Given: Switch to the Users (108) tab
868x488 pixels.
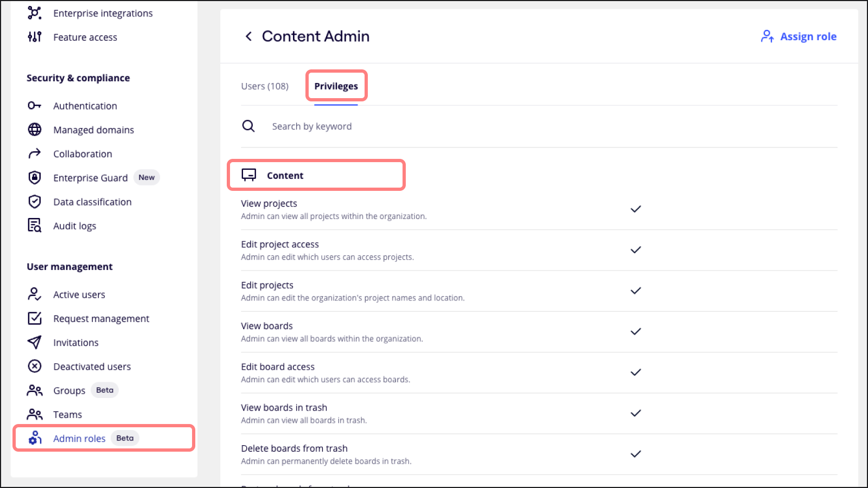Looking at the screenshot, I should (265, 86).
